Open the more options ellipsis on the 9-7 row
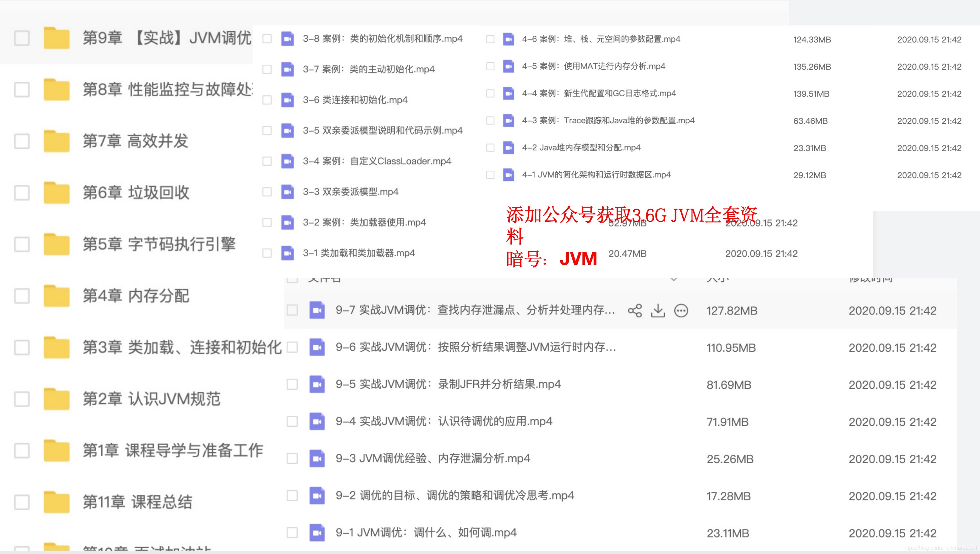Image resolution: width=980 pixels, height=554 pixels. [x=682, y=311]
